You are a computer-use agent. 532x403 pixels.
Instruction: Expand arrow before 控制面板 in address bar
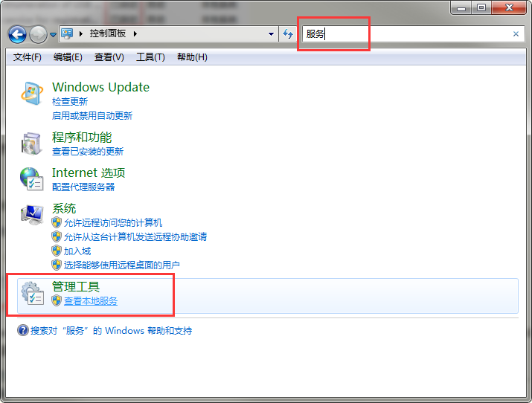point(81,33)
